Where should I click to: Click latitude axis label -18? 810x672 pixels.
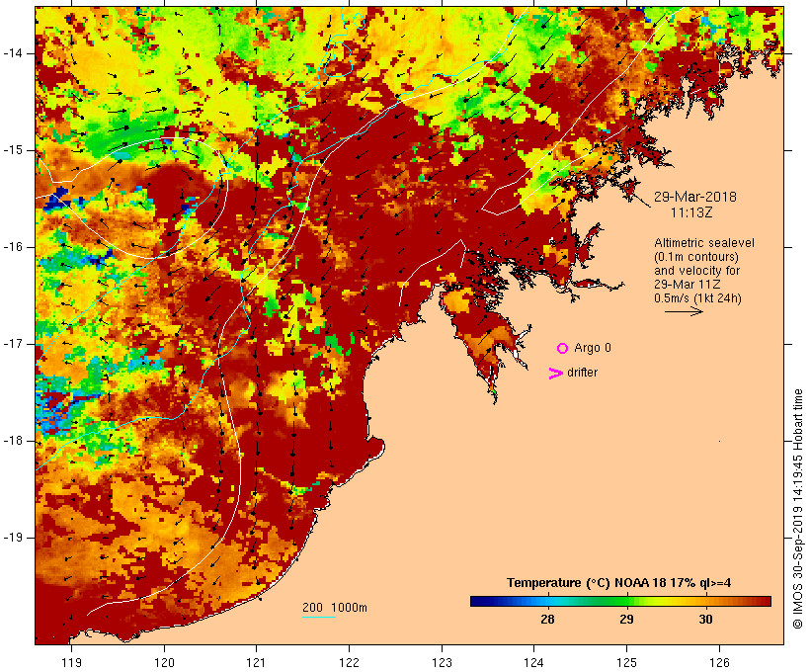tap(13, 441)
